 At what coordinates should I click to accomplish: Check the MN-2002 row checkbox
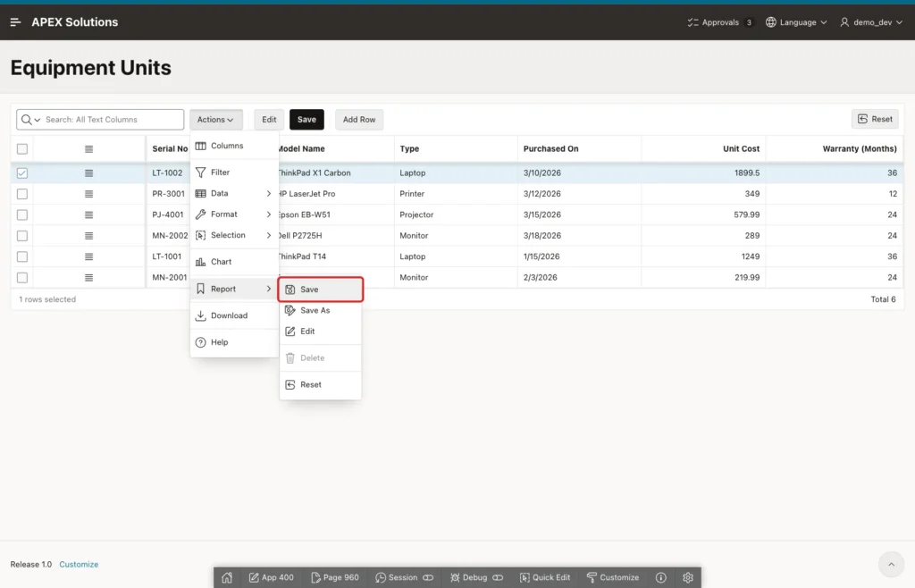(22, 236)
